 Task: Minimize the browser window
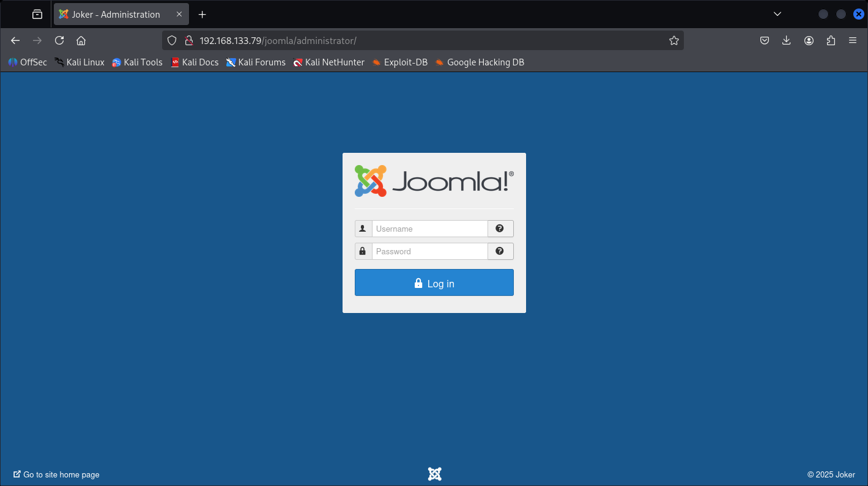pos(823,14)
